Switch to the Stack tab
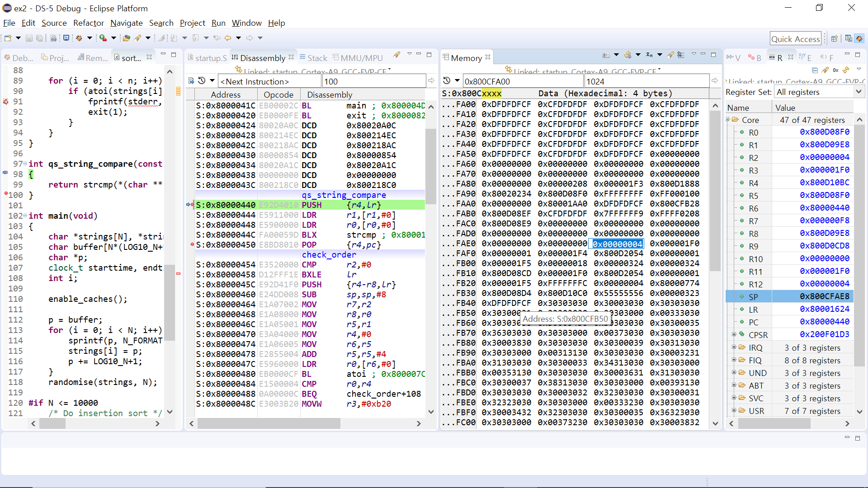The height and width of the screenshot is (488, 868). 316,58
